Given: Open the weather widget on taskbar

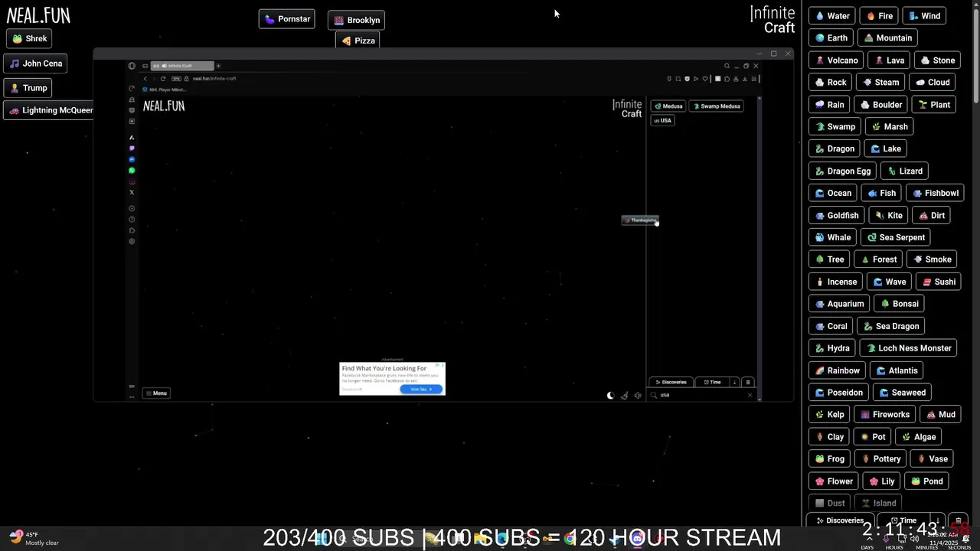Looking at the screenshot, I should [x=34, y=539].
